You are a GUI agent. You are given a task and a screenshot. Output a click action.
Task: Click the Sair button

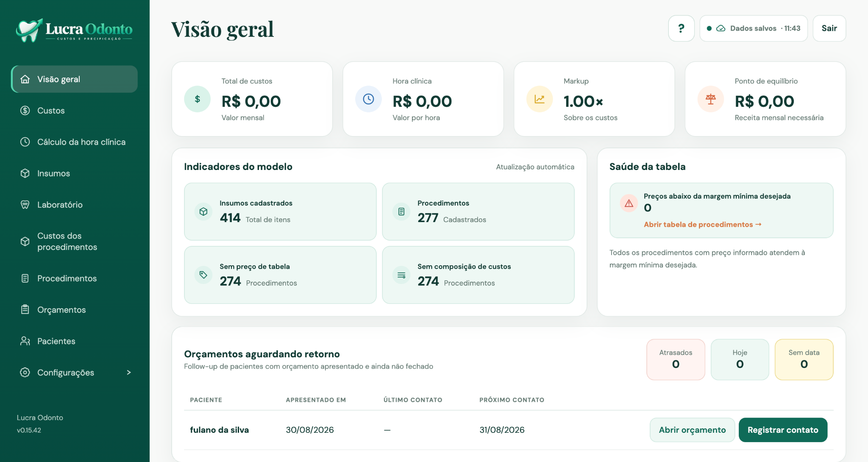829,28
